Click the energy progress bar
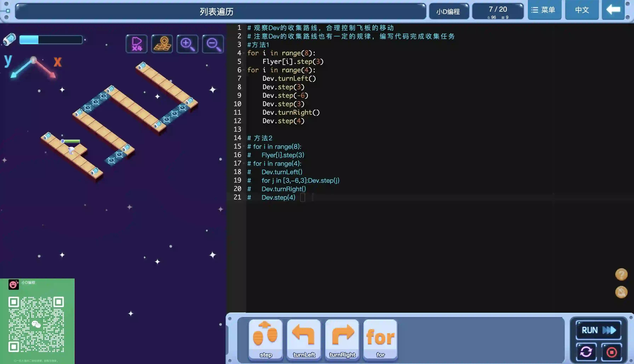 point(51,40)
